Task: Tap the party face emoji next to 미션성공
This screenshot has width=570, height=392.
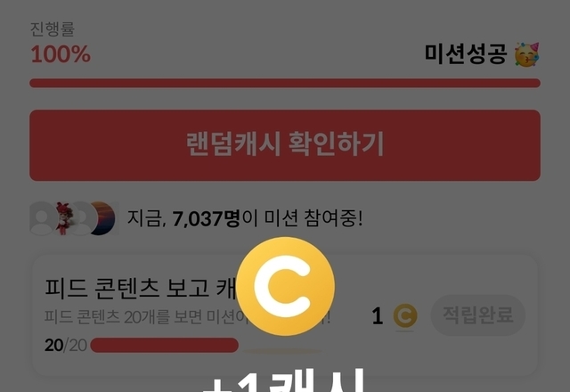Action: (x=526, y=54)
